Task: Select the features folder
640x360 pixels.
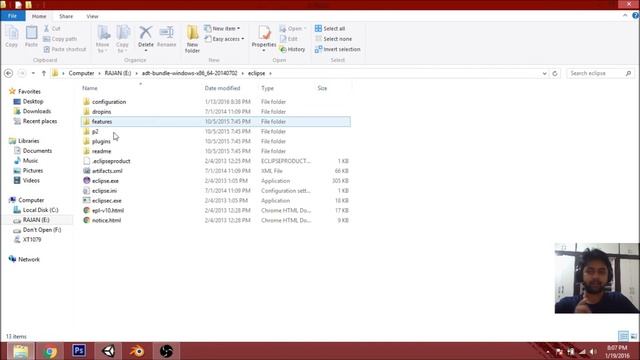Action: tap(216, 122)
